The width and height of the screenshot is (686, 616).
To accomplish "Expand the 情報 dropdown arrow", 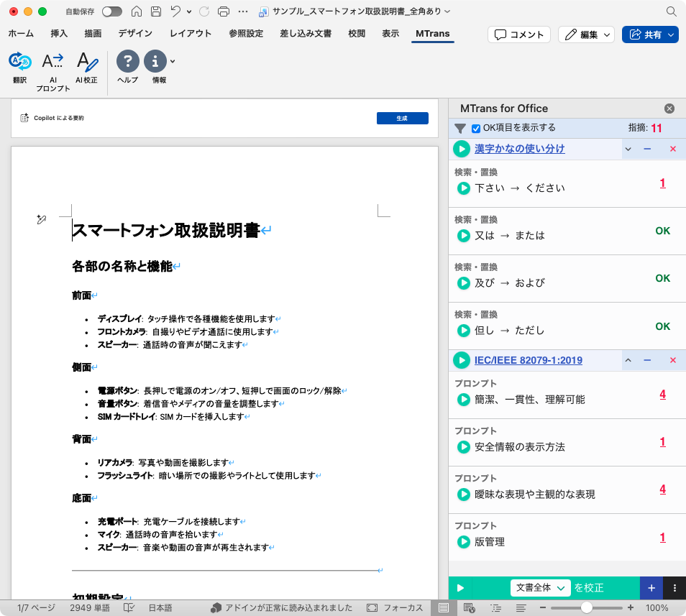I will (173, 62).
